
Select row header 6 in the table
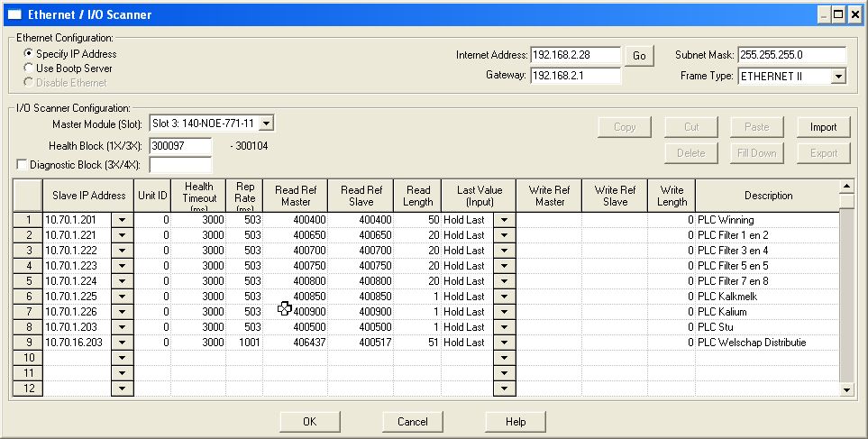tap(28, 297)
